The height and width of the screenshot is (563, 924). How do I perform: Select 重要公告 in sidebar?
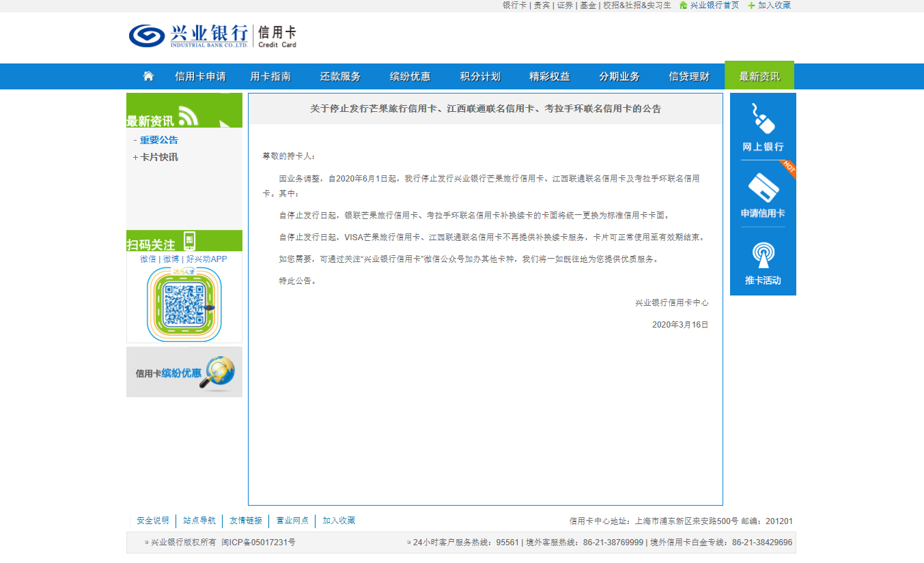click(159, 140)
